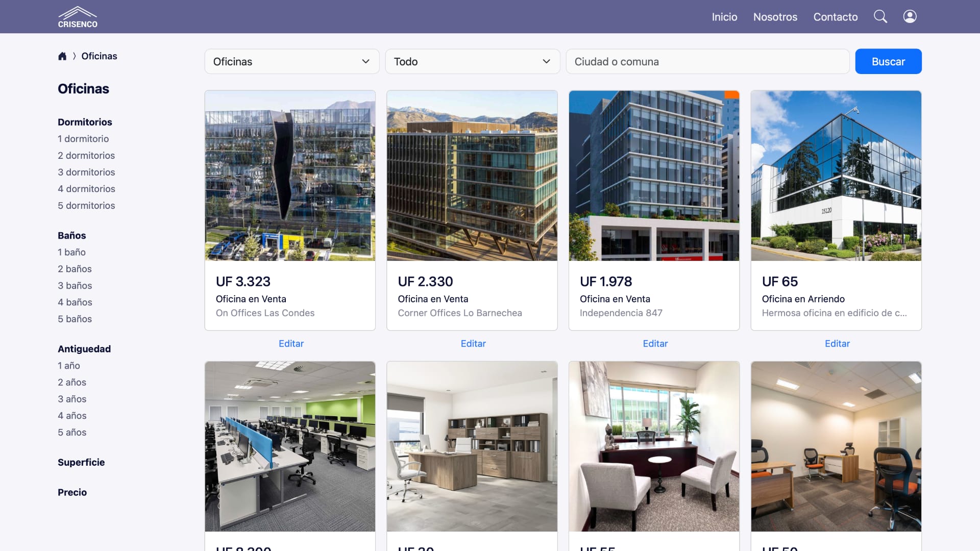Go to the home breadcrumb icon
Image resolution: width=980 pixels, height=551 pixels.
click(62, 56)
